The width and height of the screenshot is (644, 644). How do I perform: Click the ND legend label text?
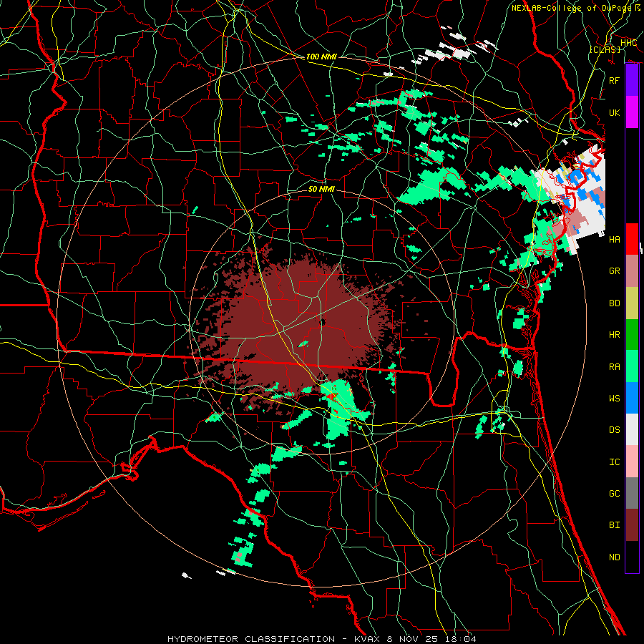point(614,557)
